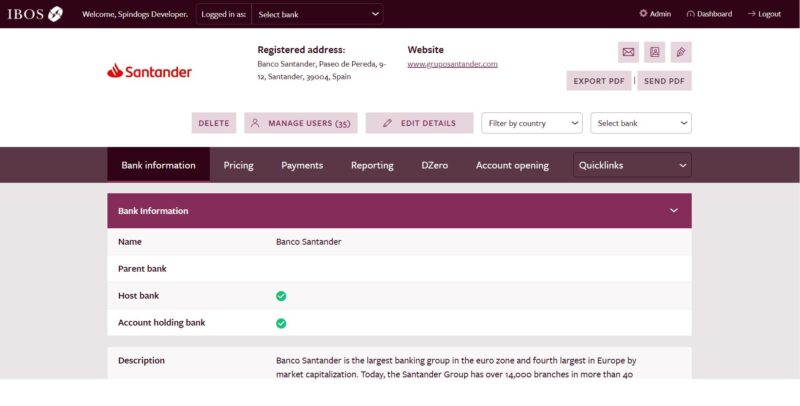The image size is (800, 406).
Task: Select the Bank information tab
Action: [x=158, y=165]
